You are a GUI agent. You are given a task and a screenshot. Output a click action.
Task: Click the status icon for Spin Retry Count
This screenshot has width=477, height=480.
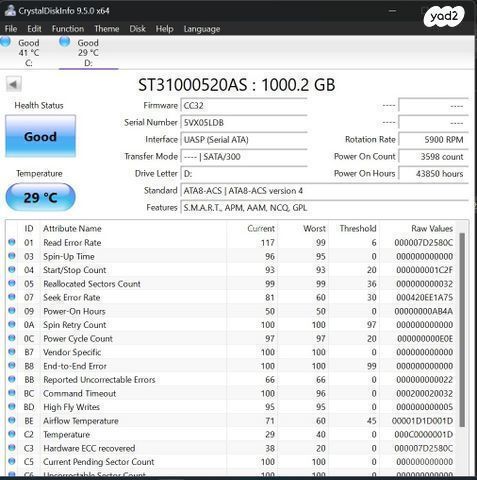[x=12, y=324]
